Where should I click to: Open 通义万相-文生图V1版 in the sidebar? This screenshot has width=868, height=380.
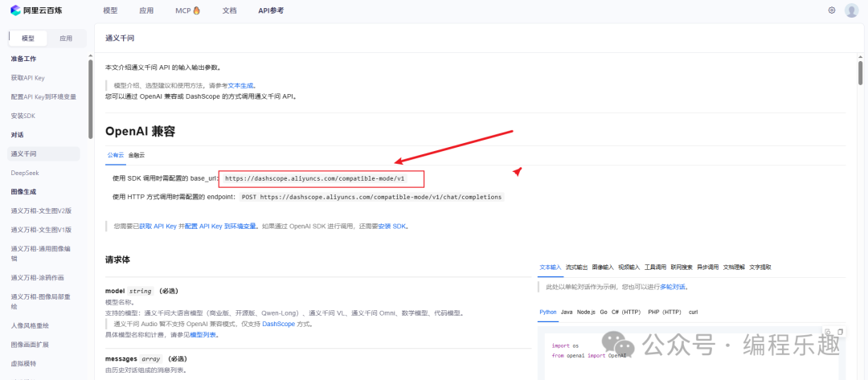[x=41, y=230]
